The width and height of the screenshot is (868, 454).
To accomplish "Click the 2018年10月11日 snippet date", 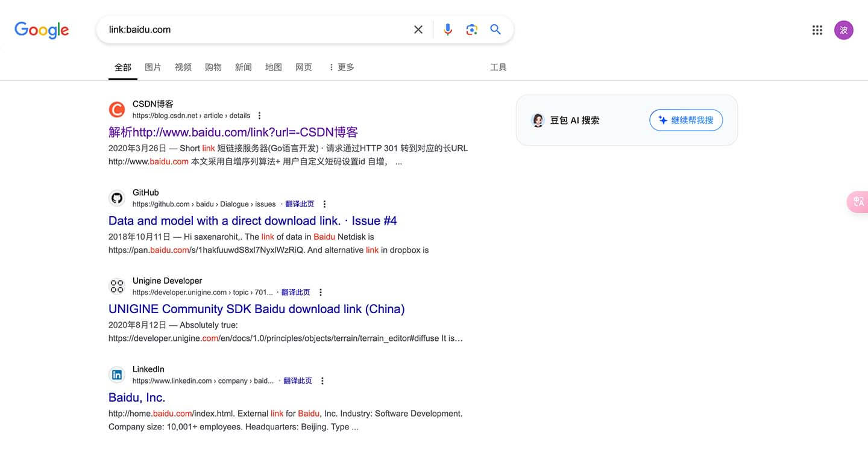I will (139, 236).
